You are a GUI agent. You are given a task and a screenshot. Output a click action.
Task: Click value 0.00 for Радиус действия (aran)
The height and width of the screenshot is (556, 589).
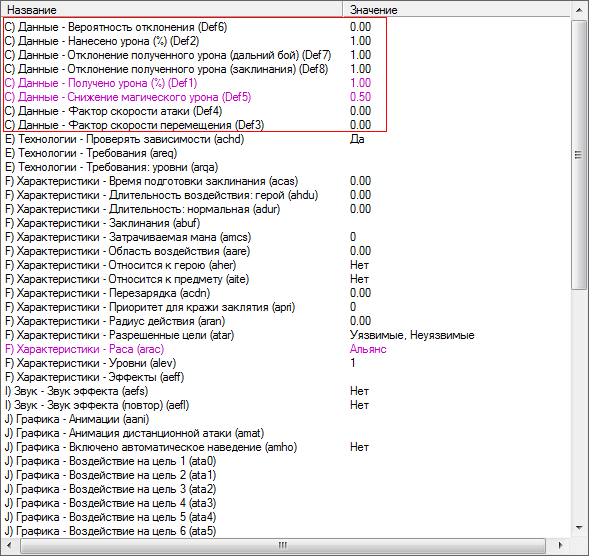(x=360, y=321)
